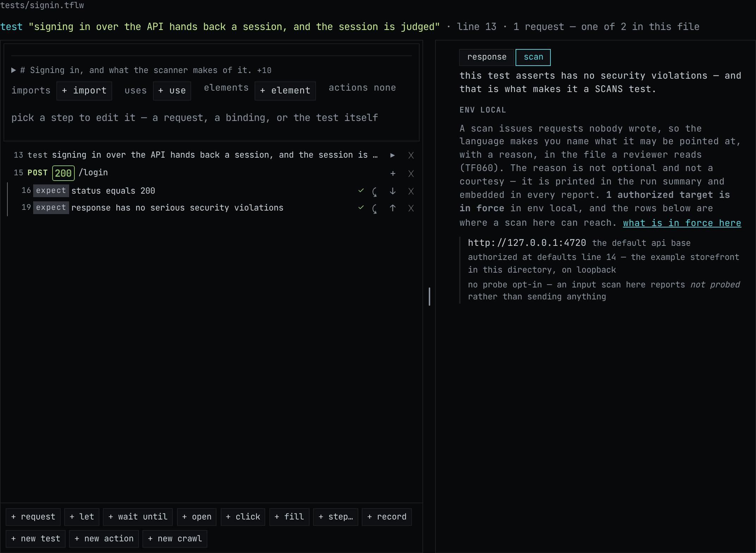
Task: Insert a wait until step
Action: pos(138,517)
